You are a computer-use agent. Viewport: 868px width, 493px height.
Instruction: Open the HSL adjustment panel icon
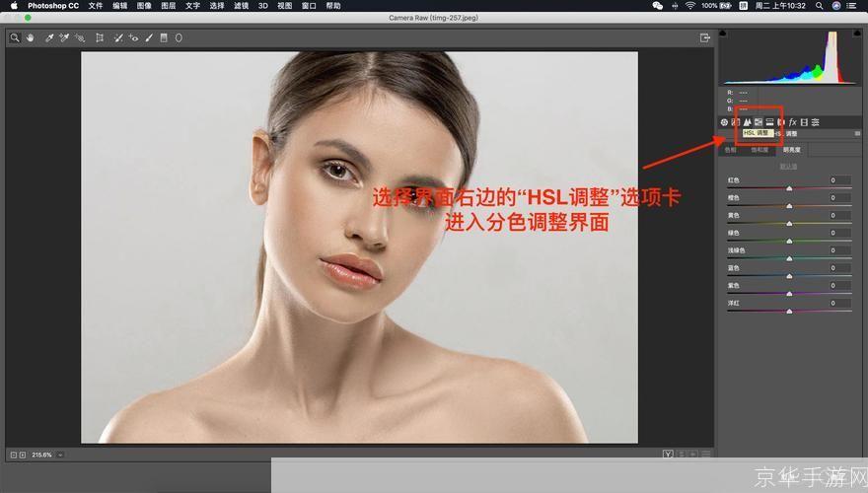pos(759,122)
